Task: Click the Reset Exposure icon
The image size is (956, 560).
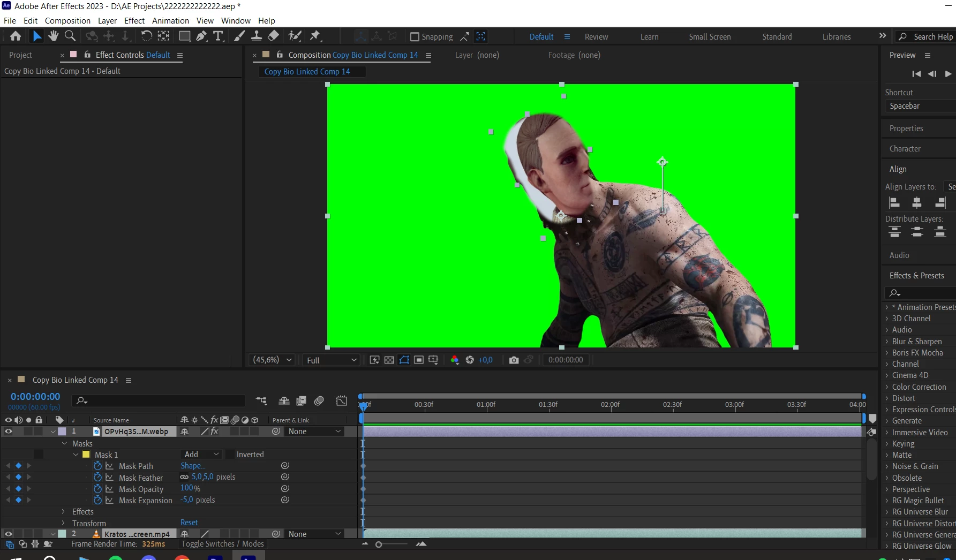Action: pyautogui.click(x=470, y=360)
